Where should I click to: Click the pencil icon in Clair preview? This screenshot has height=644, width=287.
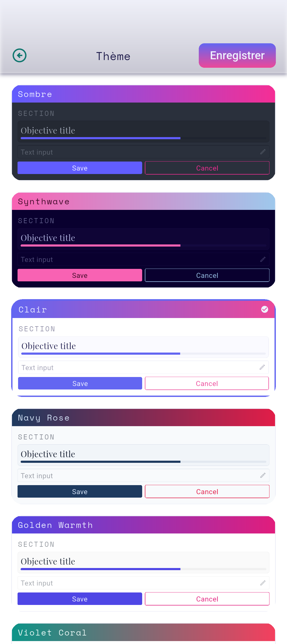262,367
